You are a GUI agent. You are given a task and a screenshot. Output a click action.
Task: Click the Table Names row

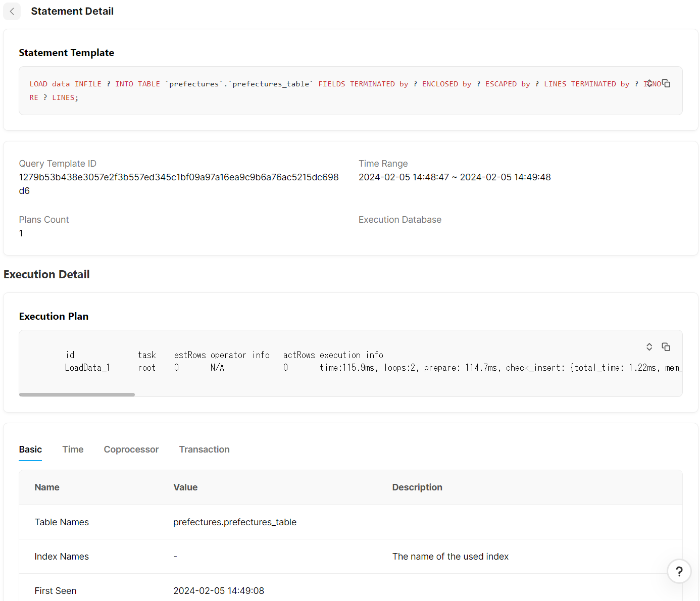click(62, 522)
